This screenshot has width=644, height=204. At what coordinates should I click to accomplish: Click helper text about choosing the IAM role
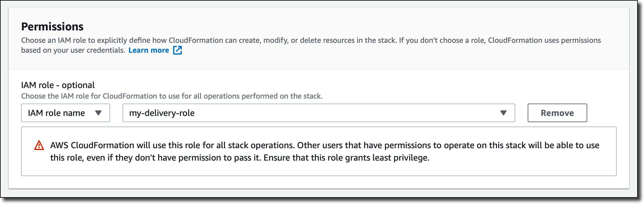tap(172, 96)
